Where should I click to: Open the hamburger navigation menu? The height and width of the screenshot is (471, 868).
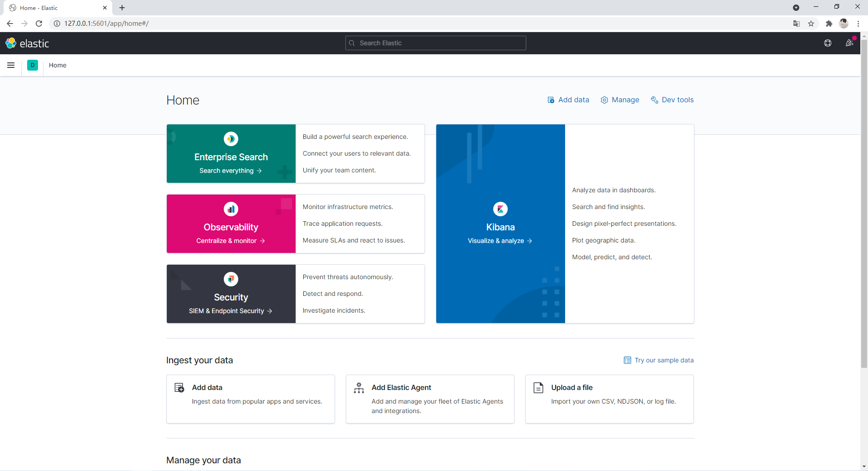pos(11,65)
